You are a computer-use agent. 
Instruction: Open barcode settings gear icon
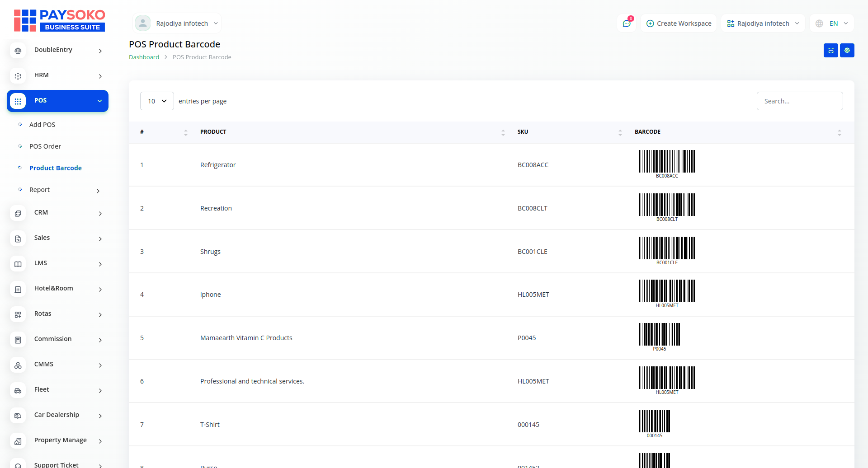coord(847,51)
